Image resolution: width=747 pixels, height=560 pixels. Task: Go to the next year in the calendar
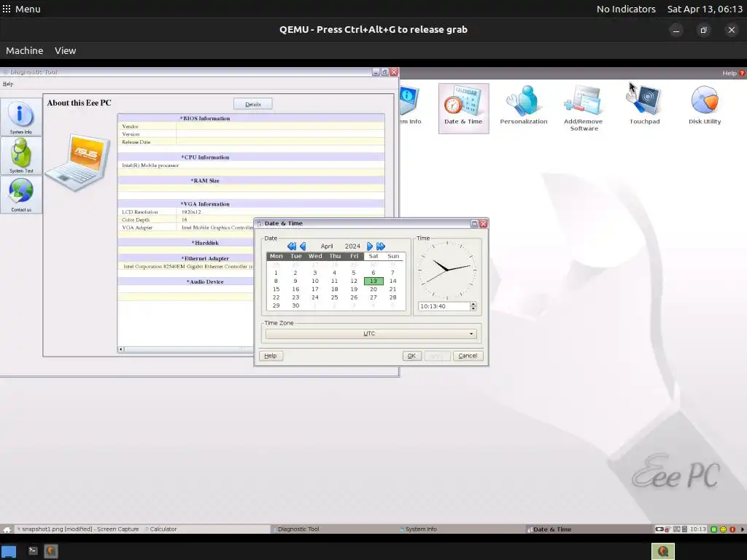point(381,246)
